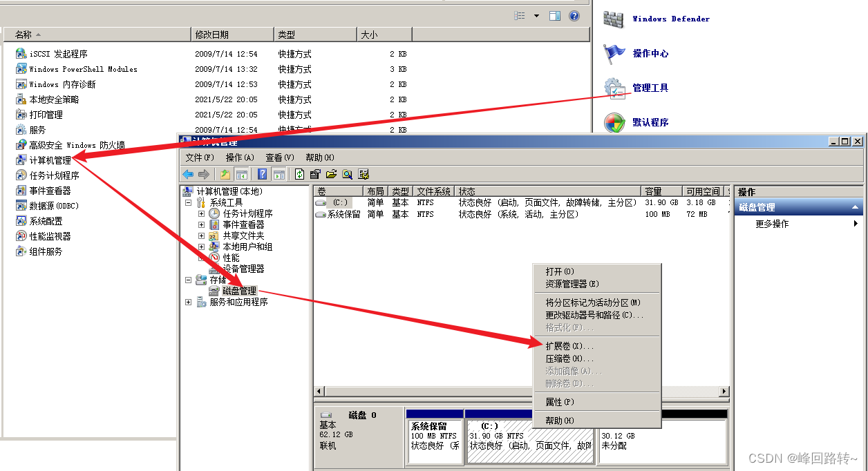Expand the 本地用户和组 tree node

(x=201, y=247)
